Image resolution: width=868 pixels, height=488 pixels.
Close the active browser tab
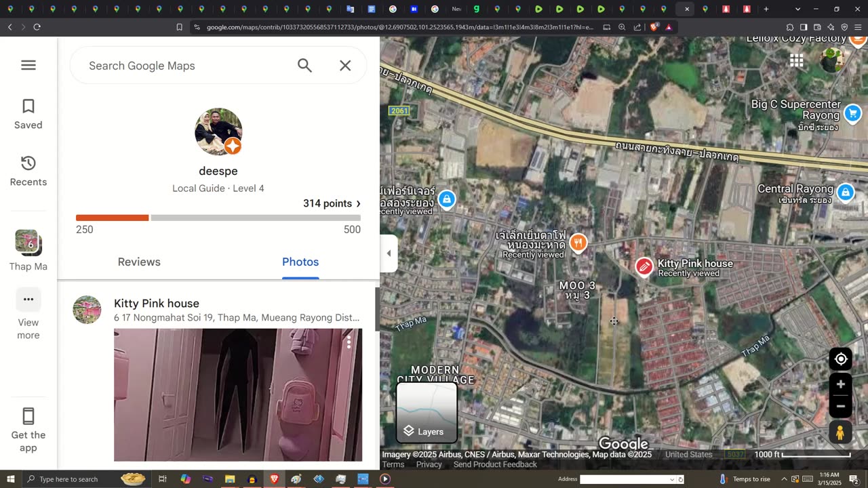(687, 9)
